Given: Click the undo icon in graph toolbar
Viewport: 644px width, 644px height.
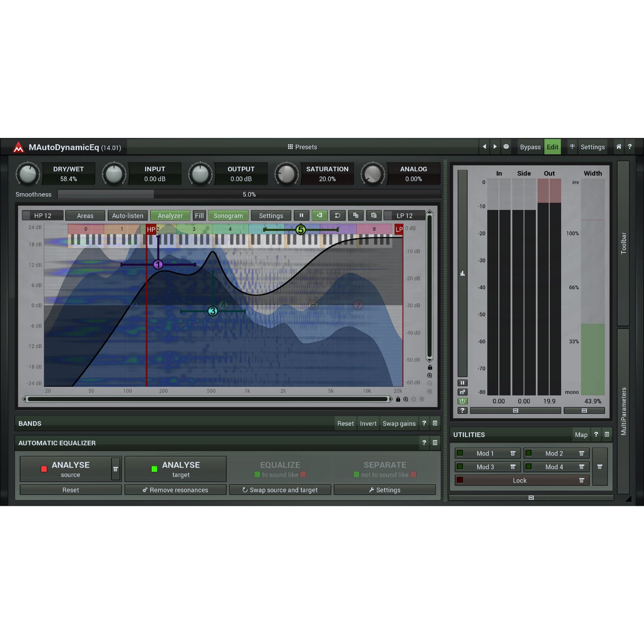Looking at the screenshot, I should click(x=337, y=216).
